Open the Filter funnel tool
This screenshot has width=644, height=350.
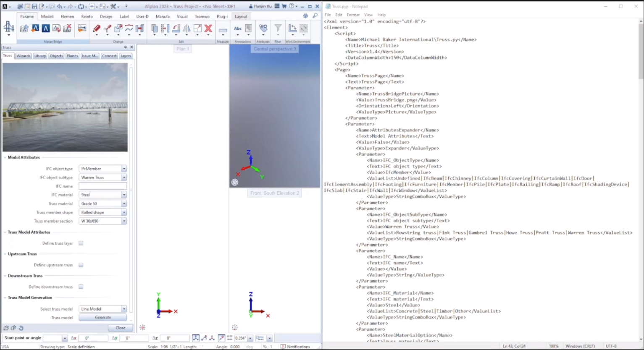278,28
